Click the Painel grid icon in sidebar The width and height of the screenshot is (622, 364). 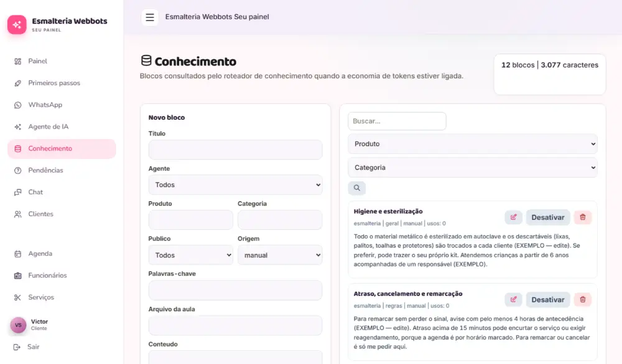pos(18,61)
